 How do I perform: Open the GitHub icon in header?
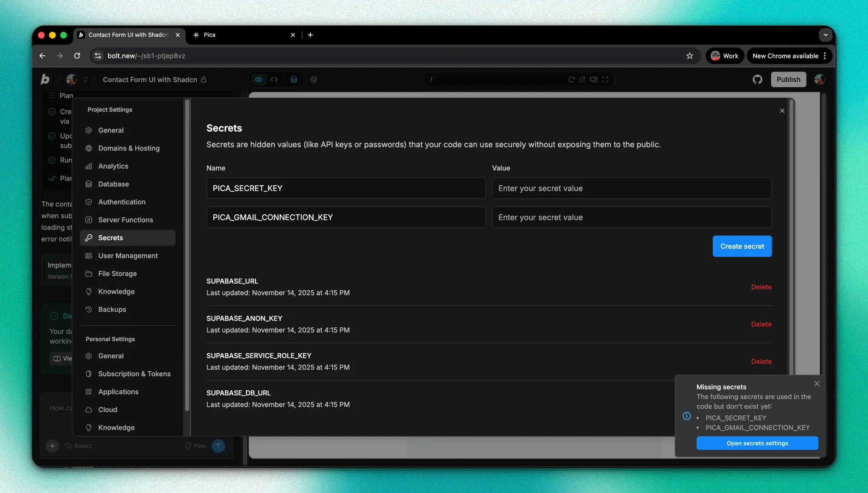tap(757, 80)
